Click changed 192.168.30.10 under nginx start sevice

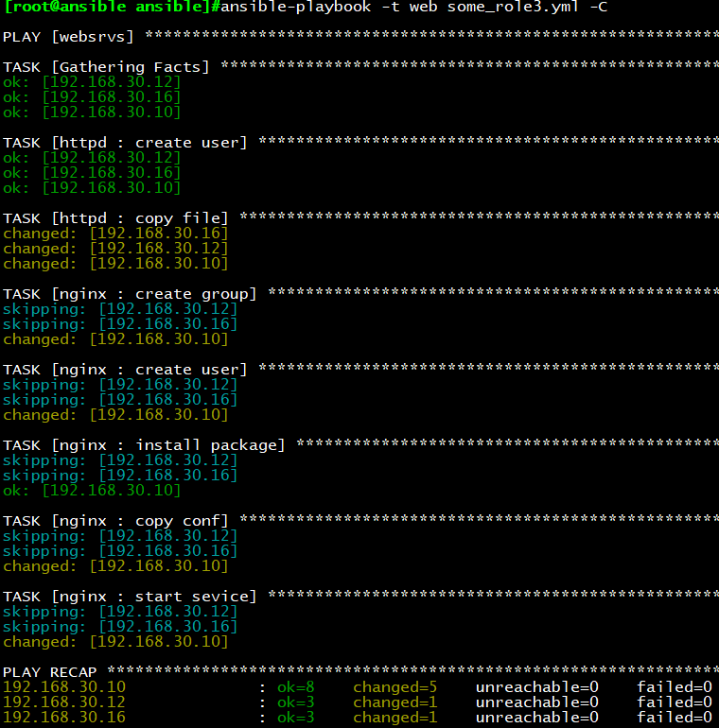coord(115,642)
